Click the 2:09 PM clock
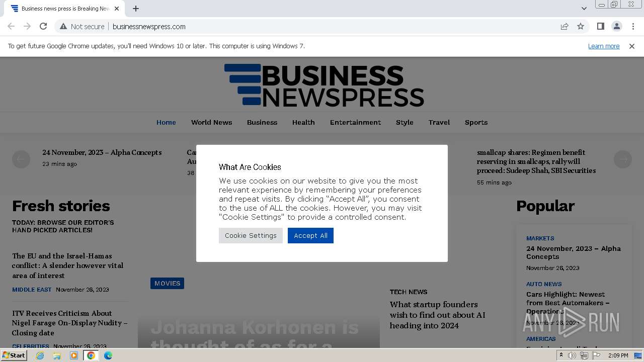The height and width of the screenshot is (362, 644). coord(618,355)
